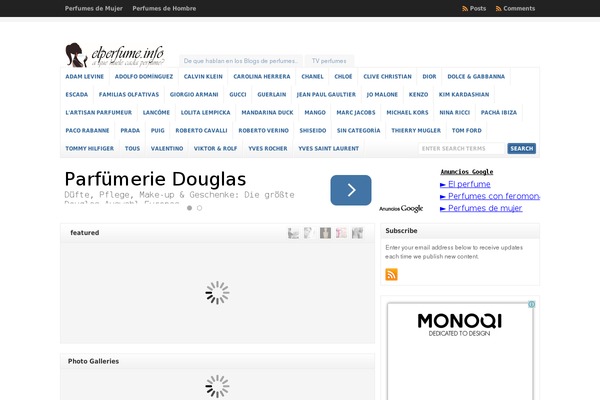Open Adam Levine category
This screenshot has width=600, height=400.
click(x=85, y=77)
